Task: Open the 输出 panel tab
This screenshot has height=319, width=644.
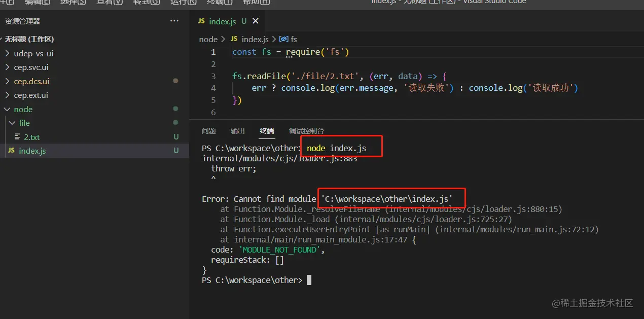Action: tap(237, 131)
